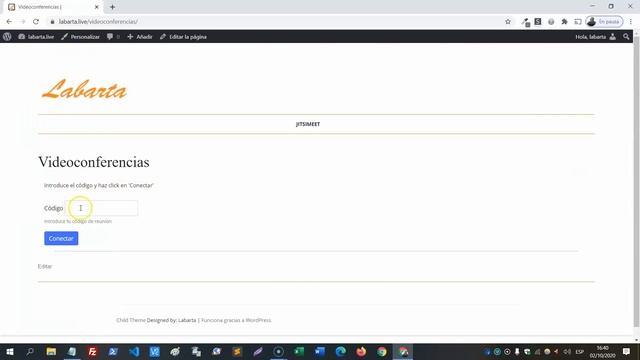Open Funciona gracias a WordPress footer link
The image size is (640, 360).
pos(236,320)
